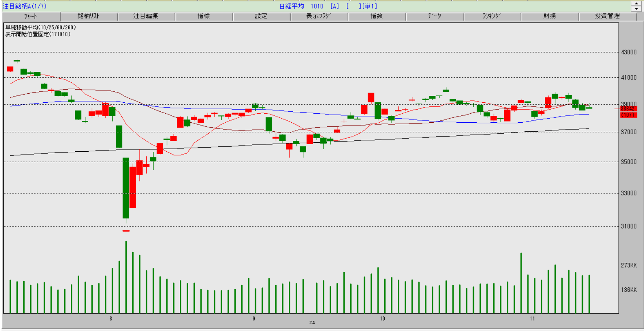
Task: Click the red low-price marker below August crash candle
Action: coord(126,231)
